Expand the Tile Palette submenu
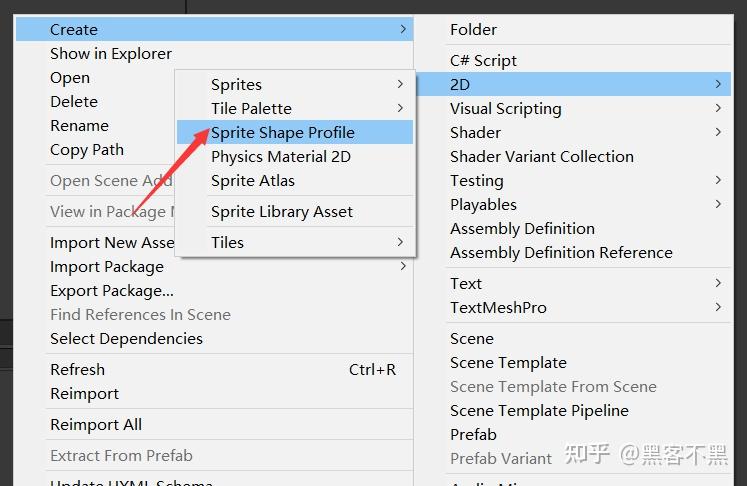The height and width of the screenshot is (486, 747). [x=252, y=108]
